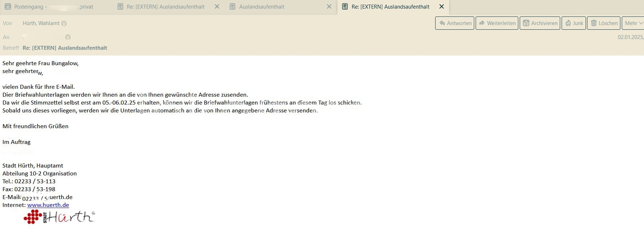Screen dimensions: 644x242
Task: Click the subject line Re: [EXTERN] Auslandsaufenthalt
Action: point(65,48)
